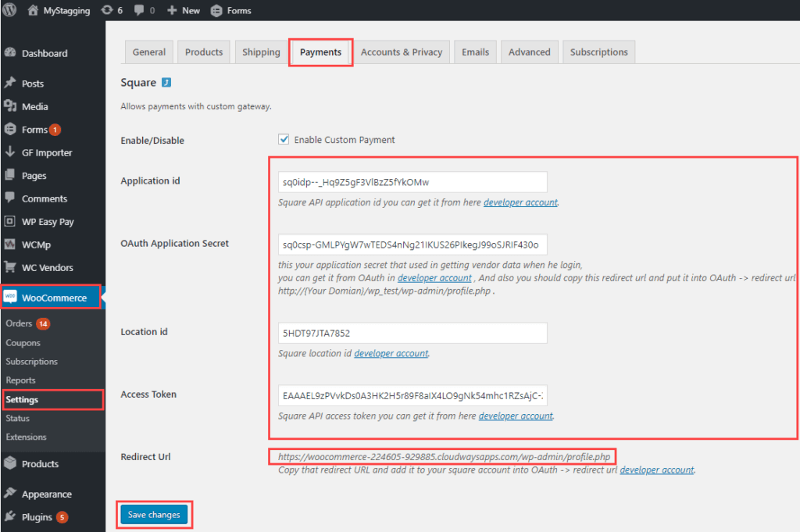Open developer account link under Application id
800x532 pixels.
pos(520,202)
